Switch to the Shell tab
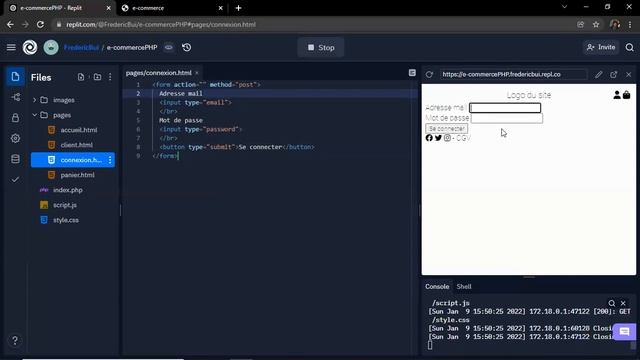Image resolution: width=640 pixels, height=360 pixels. 464,287
